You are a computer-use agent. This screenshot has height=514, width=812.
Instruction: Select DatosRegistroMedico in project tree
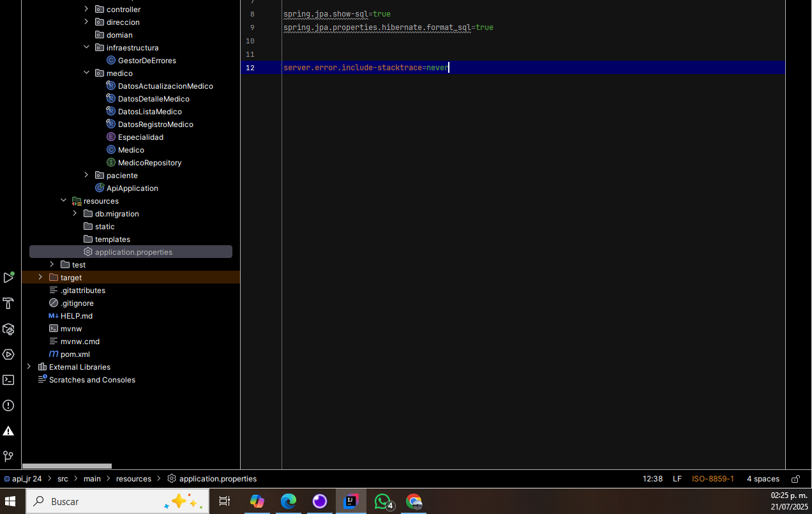(156, 125)
